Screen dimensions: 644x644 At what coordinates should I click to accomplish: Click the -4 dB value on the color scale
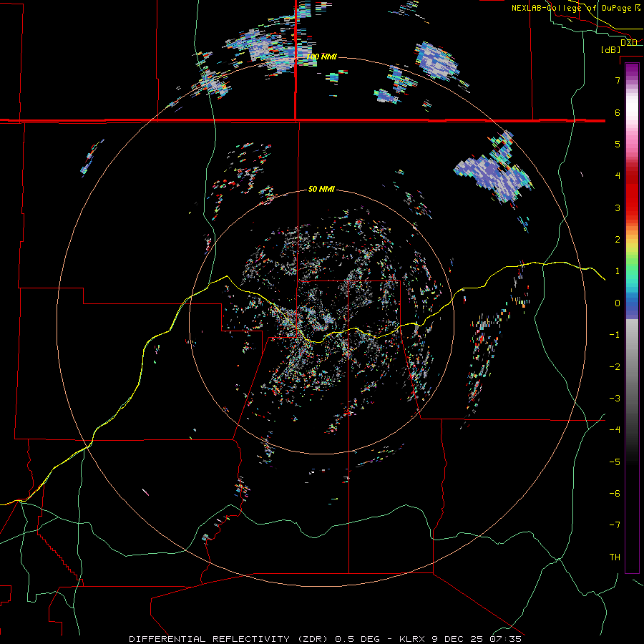(615, 429)
